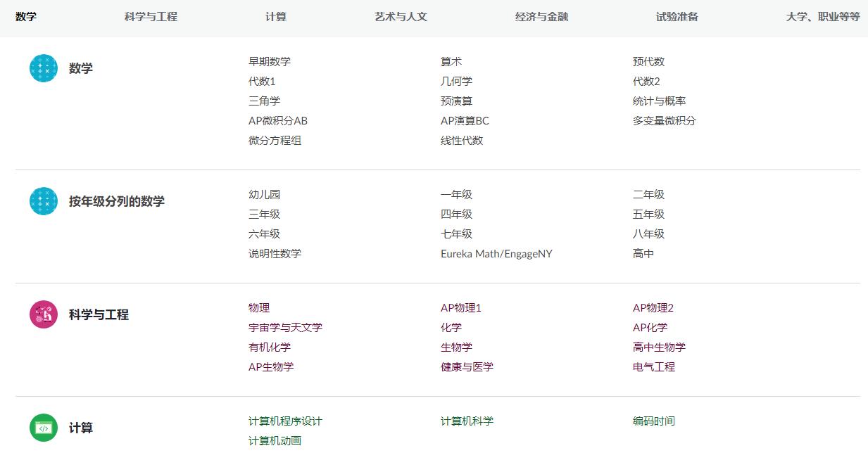Select the 三角学 link

tap(263, 101)
